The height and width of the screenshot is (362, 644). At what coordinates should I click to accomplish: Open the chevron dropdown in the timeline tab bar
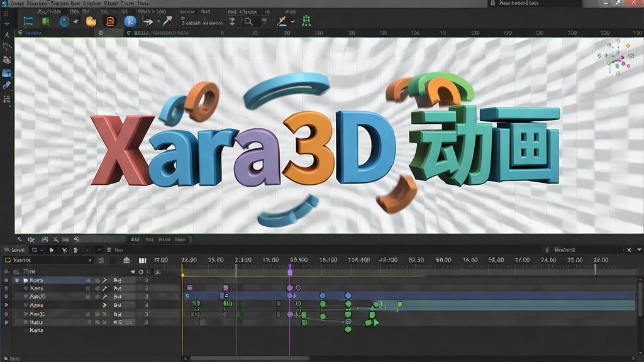click(99, 250)
